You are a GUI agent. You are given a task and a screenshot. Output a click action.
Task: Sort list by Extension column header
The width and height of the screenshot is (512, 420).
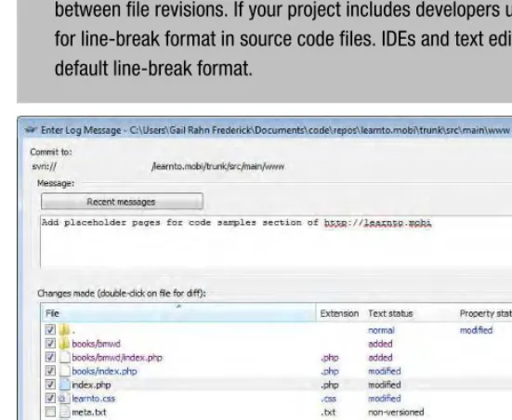tap(339, 313)
